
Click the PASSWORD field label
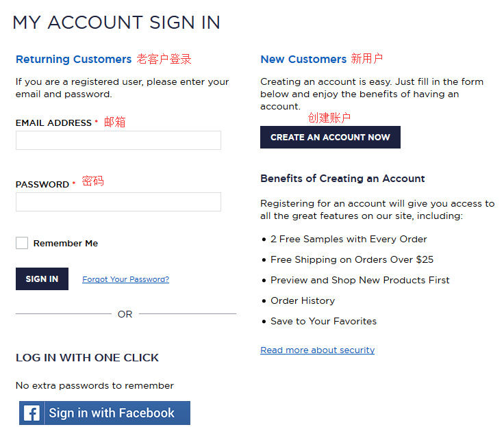pyautogui.click(x=42, y=185)
